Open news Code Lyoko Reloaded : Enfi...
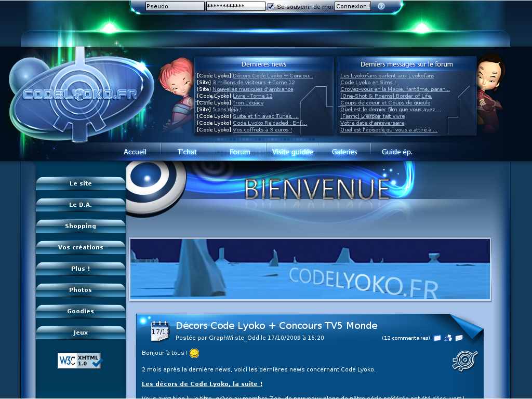532x399 pixels. 270,123
